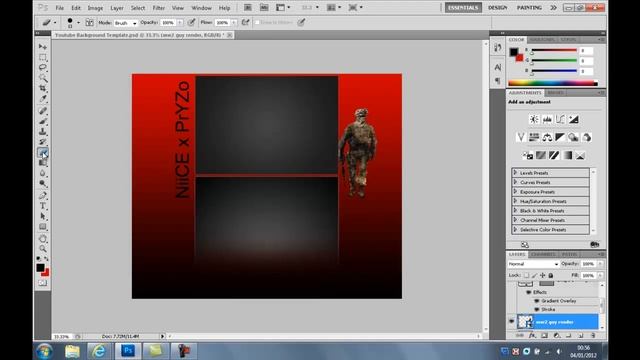640x360 pixels.
Task: Add a Brightness/Contrast adjustment
Action: tap(534, 119)
